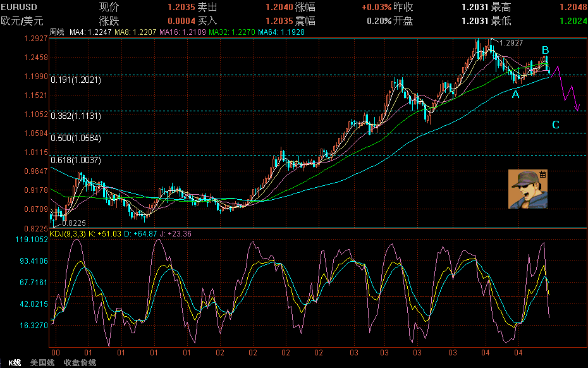This screenshot has height=368, width=588.
Task: Click the 00 year label on time axis
Action: point(56,353)
